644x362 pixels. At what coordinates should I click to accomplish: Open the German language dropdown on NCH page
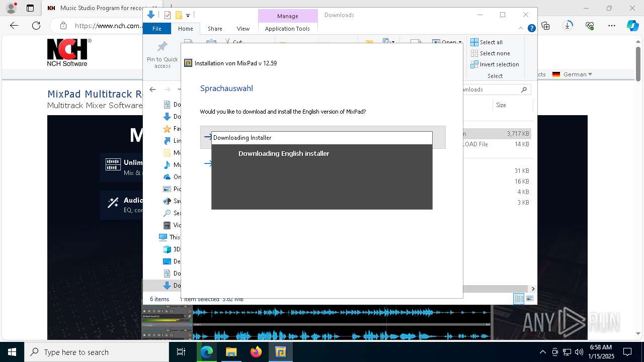[x=572, y=74]
